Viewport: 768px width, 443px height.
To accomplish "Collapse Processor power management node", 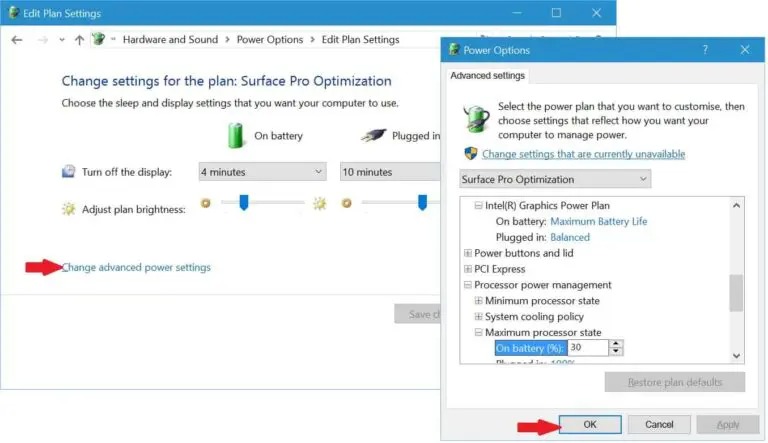I will pyautogui.click(x=468, y=285).
